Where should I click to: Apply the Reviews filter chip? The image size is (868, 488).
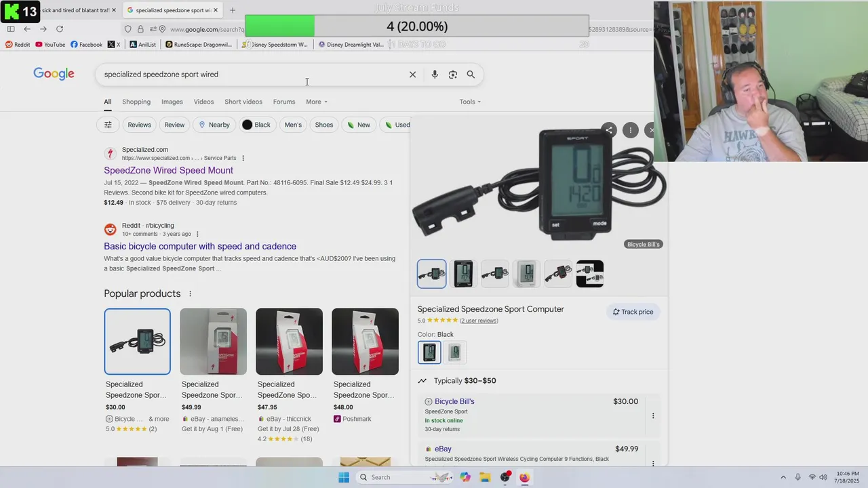[139, 125]
